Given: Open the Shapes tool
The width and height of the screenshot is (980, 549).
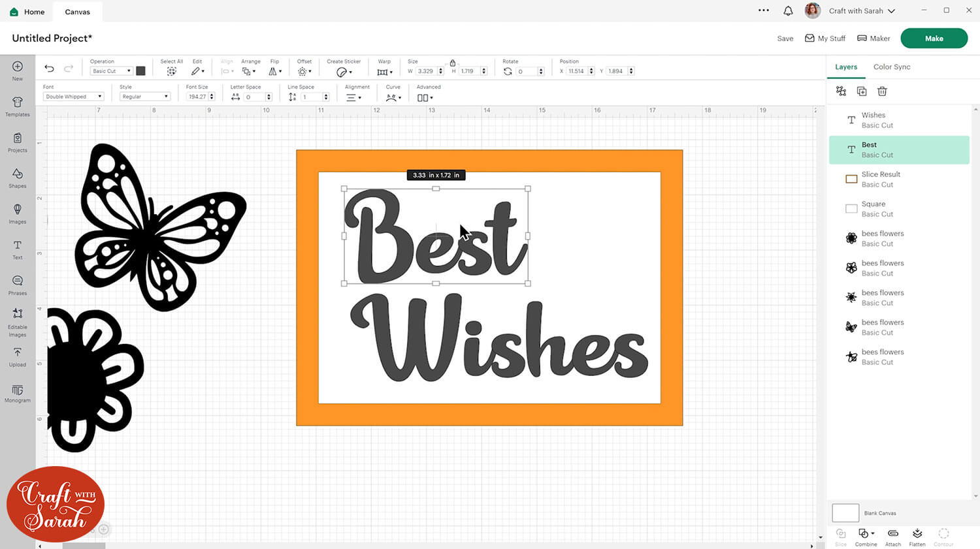Looking at the screenshot, I should coord(18,178).
